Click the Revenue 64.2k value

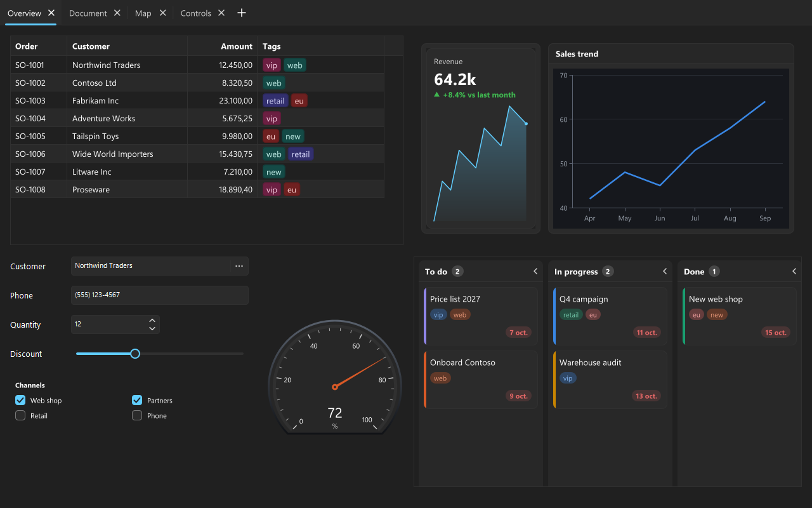click(455, 79)
